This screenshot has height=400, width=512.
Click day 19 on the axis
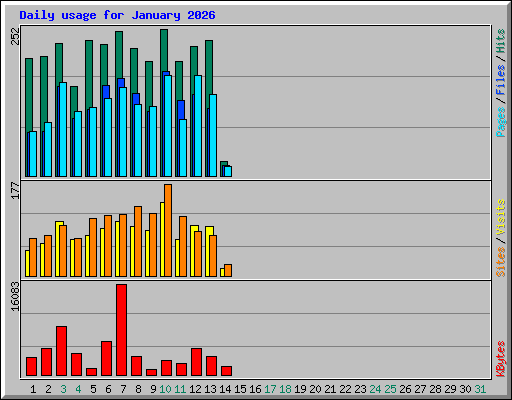(300, 389)
